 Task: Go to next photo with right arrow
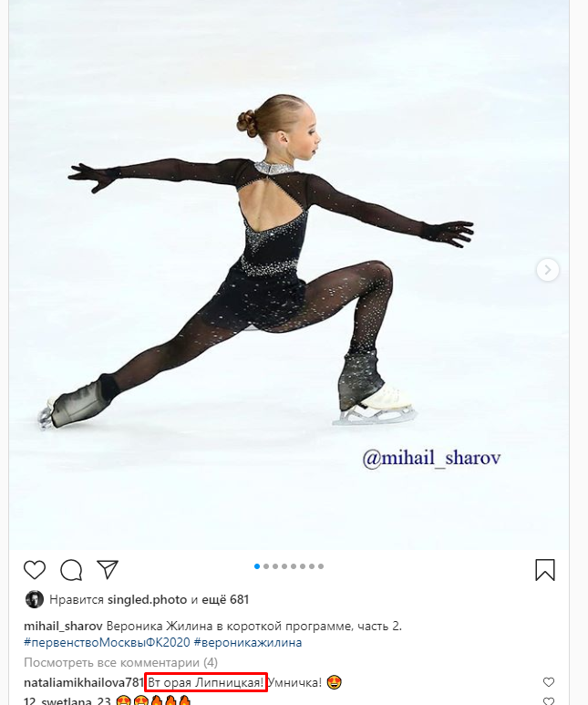pyautogui.click(x=548, y=270)
